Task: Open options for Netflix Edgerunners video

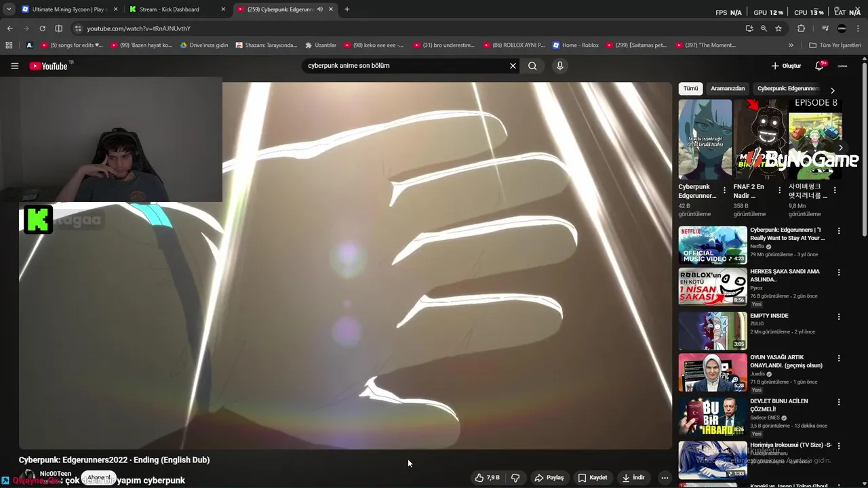Action: [839, 231]
